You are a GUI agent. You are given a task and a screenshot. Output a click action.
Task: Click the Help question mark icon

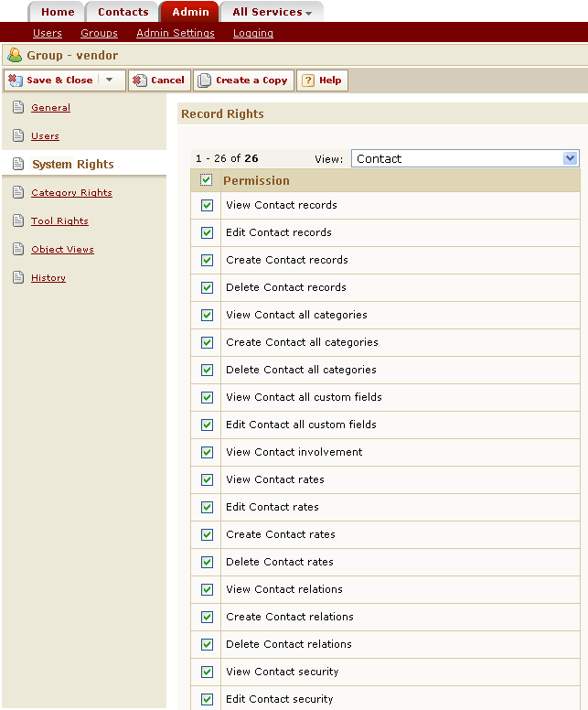point(308,81)
